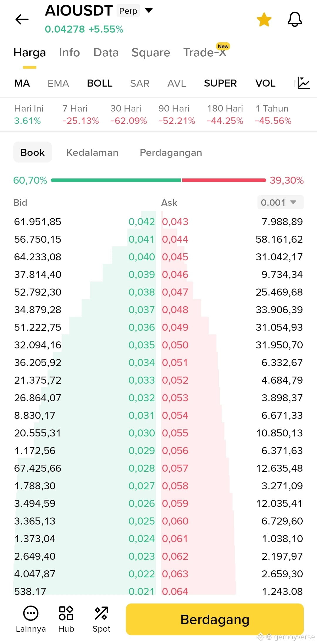The height and width of the screenshot is (644, 317).
Task: Select the 0,042 bid price row
Action: click(x=85, y=222)
